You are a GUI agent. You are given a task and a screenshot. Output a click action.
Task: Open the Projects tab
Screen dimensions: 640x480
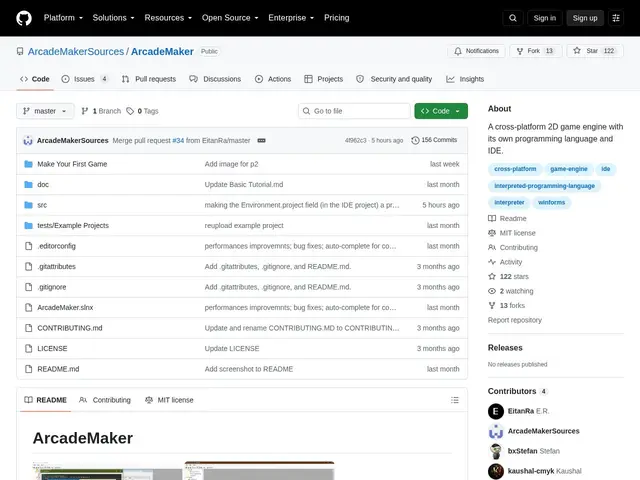point(324,79)
